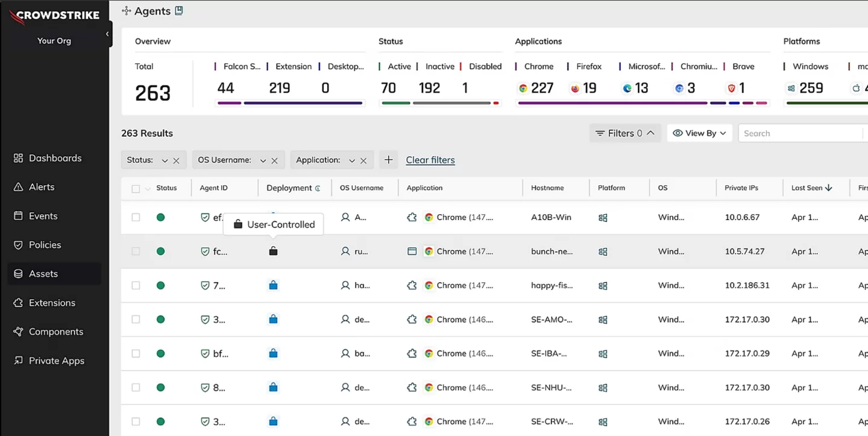The height and width of the screenshot is (436, 868).
Task: Click the CrowdStrike logo
Action: tap(54, 16)
